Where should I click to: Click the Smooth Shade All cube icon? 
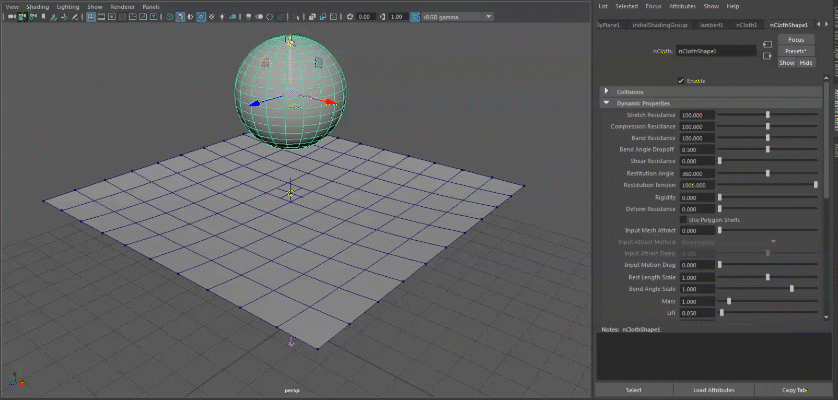[180, 17]
